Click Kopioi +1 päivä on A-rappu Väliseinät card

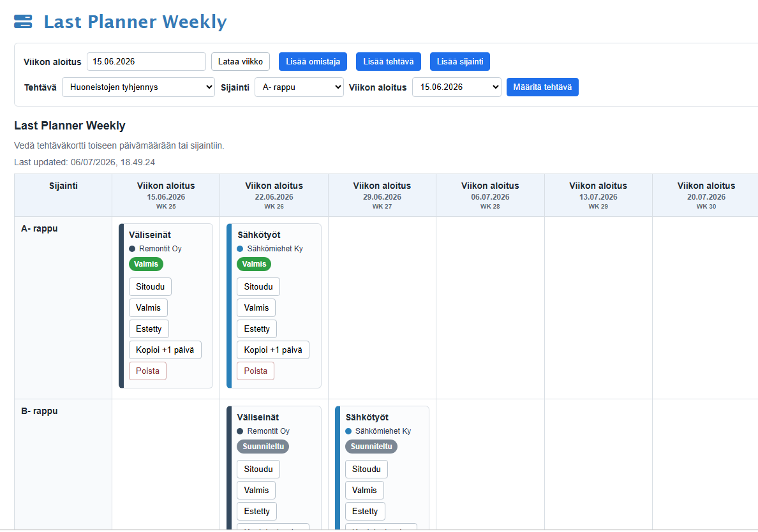pyautogui.click(x=165, y=350)
